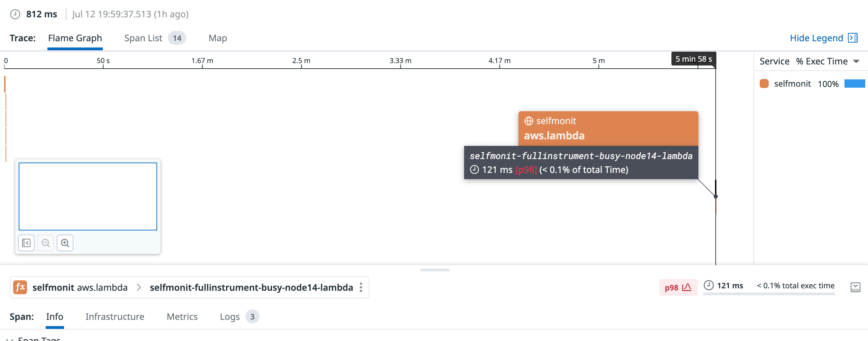The image size is (868, 341).
Task: Click the clock icon beside 121 ms
Action: tap(708, 286)
